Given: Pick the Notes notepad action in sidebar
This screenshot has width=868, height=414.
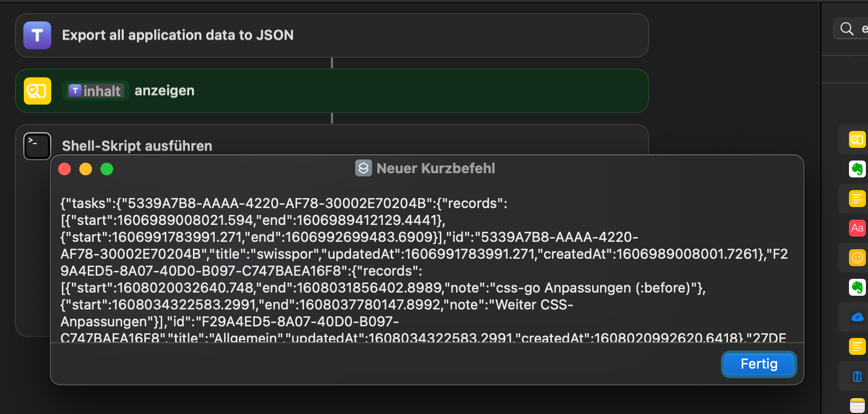Looking at the screenshot, I should pyautogui.click(x=857, y=406).
